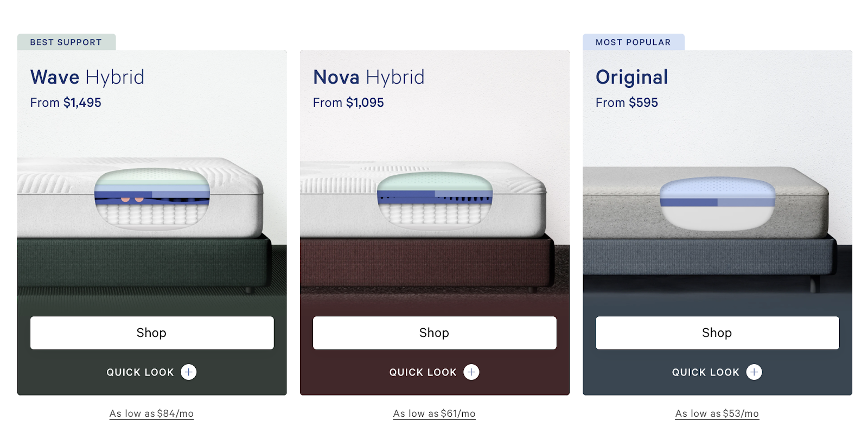Click the Most Popular badge
Image resolution: width=868 pixels, height=439 pixels.
[633, 42]
